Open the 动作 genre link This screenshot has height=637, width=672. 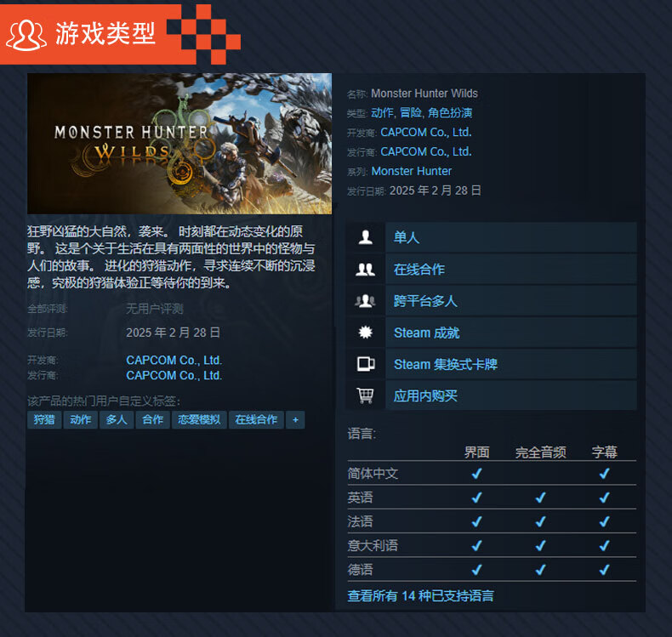(382, 112)
